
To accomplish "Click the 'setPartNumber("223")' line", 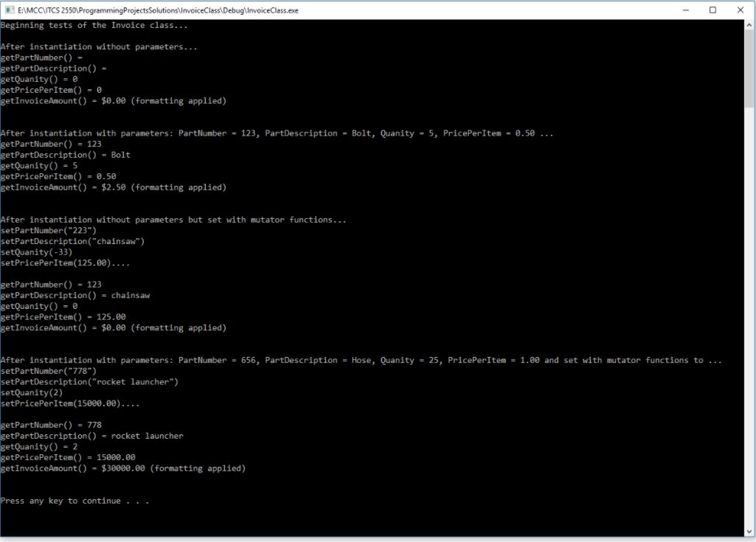I will click(x=49, y=231).
